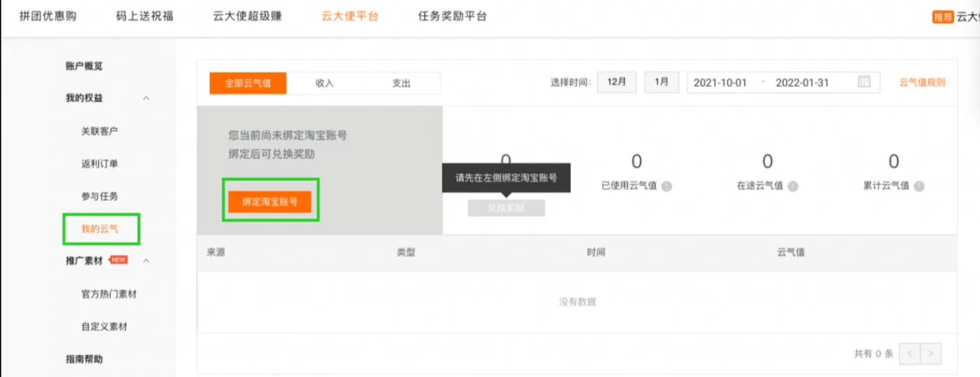Click help icon beside 累计云气值

click(x=919, y=186)
